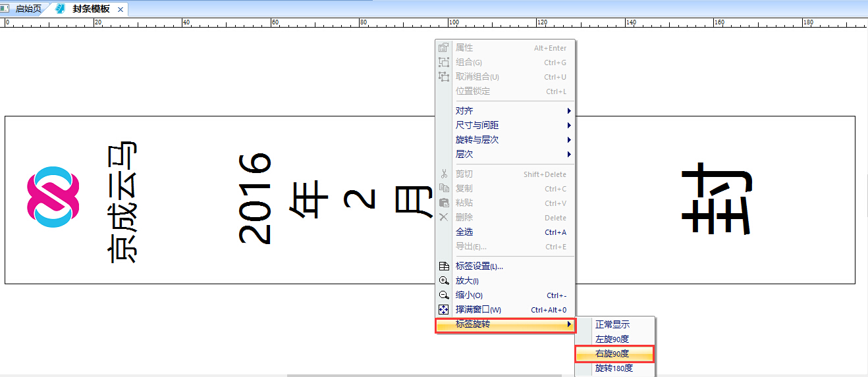868x377 pixels.
Task: Pick 旋转180度 from the submenu
Action: coord(614,368)
